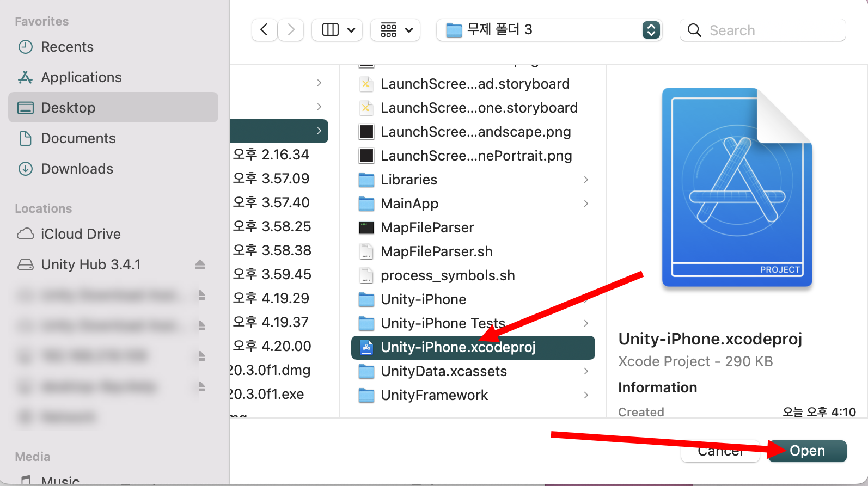Viewport: 868px width, 486px height.
Task: Select LaunchScree...one.storyboard file
Action: click(473, 108)
